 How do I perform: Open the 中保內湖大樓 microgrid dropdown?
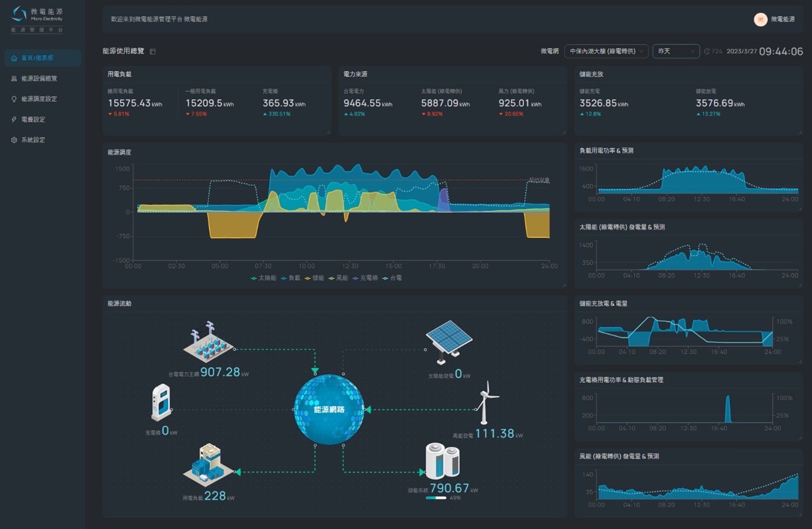[606, 52]
